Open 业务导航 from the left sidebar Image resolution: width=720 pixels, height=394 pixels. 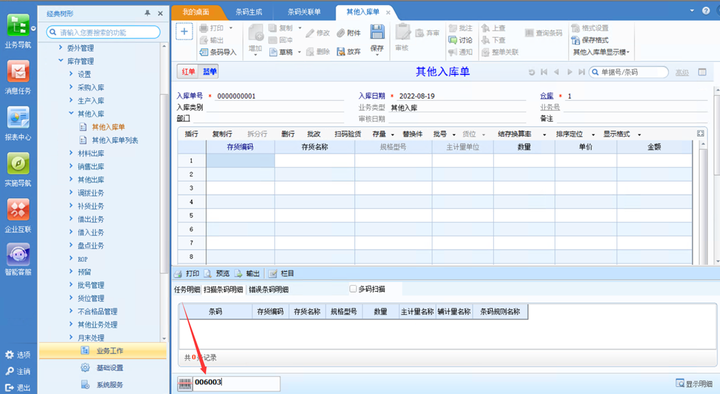[x=18, y=25]
